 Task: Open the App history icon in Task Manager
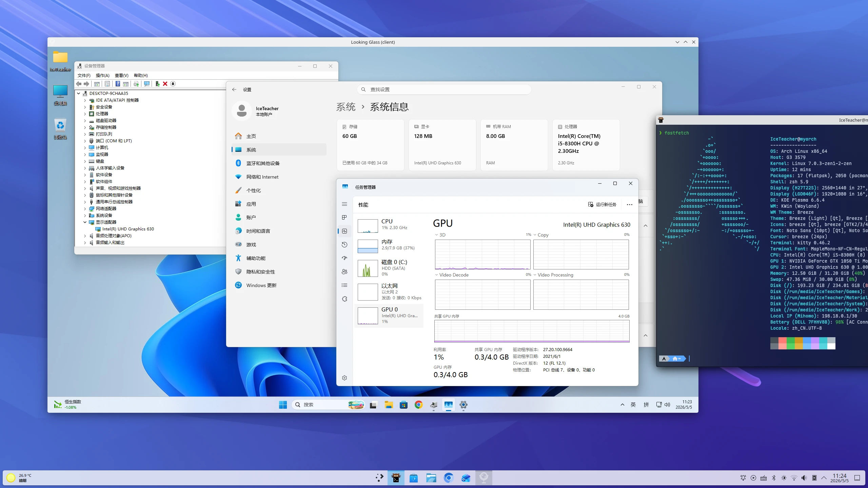click(x=344, y=245)
